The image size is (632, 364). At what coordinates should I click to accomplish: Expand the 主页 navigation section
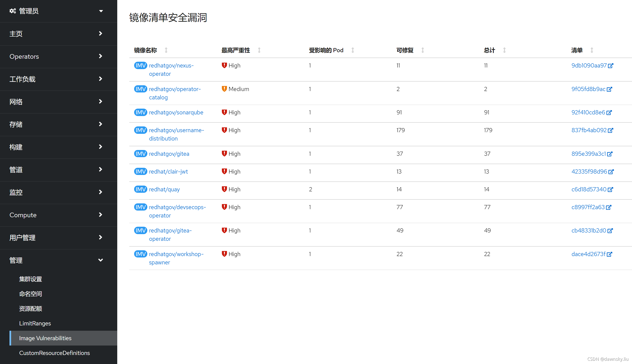tap(59, 34)
